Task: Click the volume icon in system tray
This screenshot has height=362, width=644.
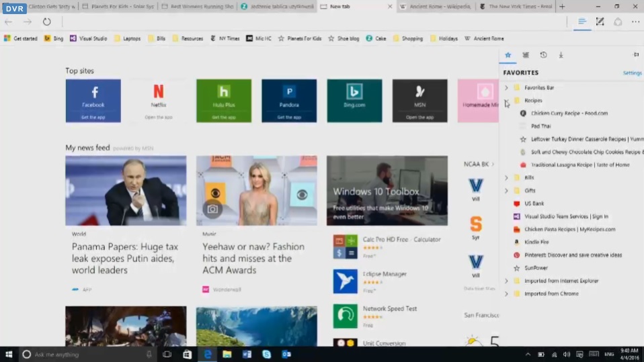Action: click(567, 354)
